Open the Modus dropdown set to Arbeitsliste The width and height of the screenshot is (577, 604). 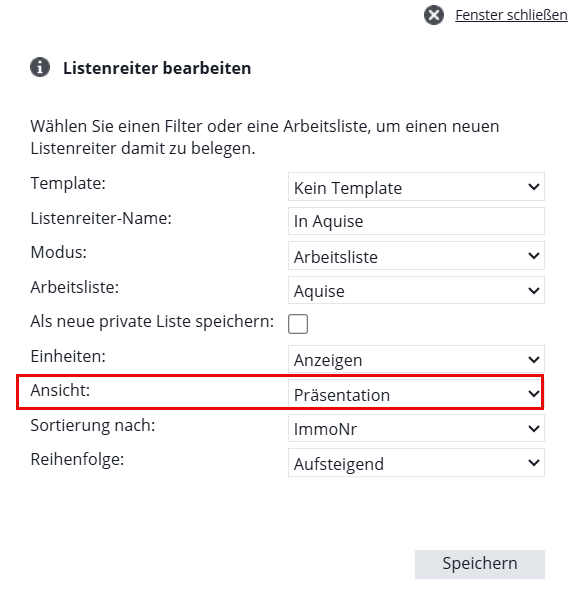(416, 256)
